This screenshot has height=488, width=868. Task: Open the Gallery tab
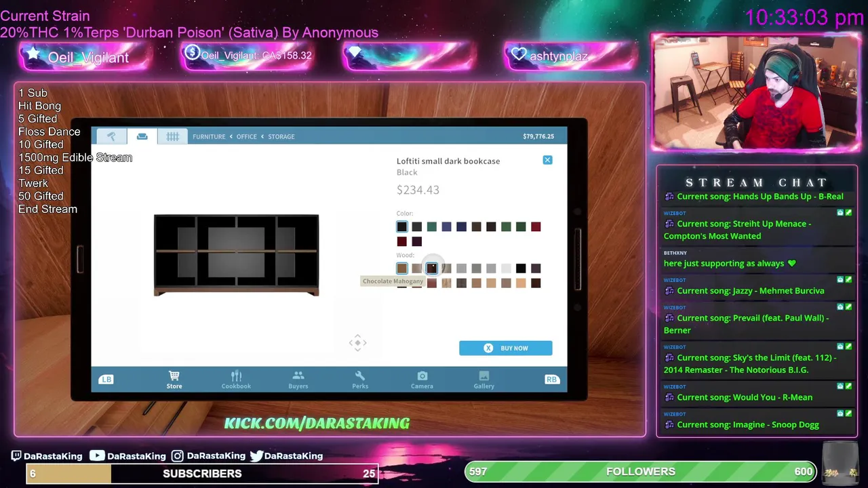click(x=484, y=380)
